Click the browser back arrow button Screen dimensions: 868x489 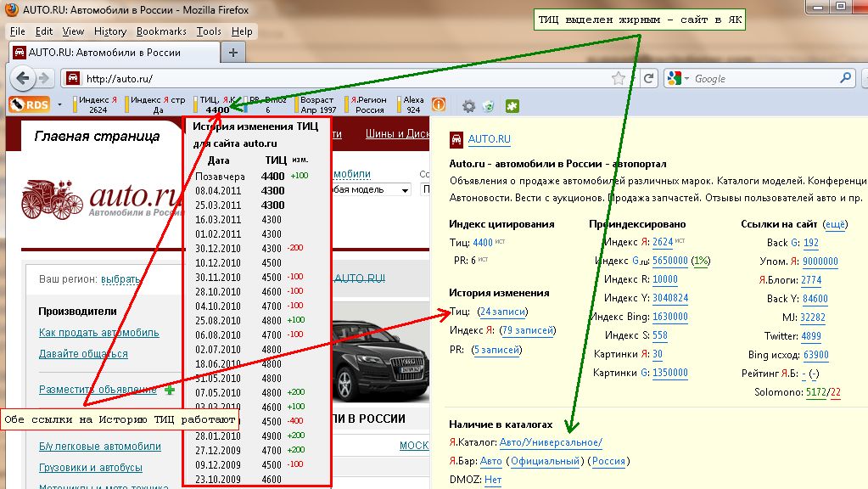click(23, 78)
